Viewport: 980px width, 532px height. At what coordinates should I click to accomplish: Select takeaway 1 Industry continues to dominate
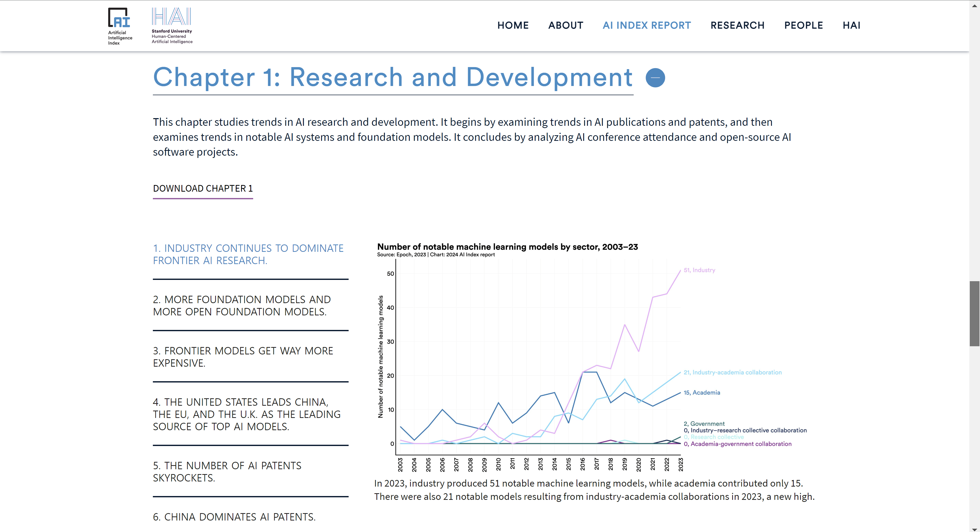click(248, 254)
